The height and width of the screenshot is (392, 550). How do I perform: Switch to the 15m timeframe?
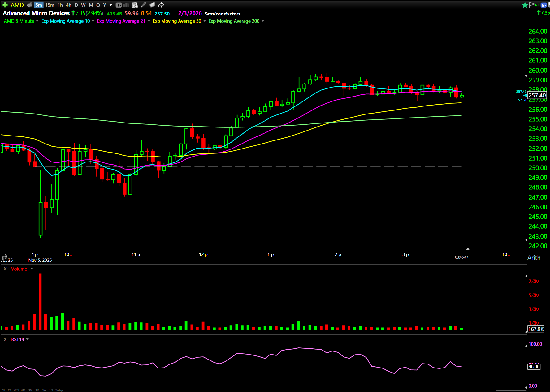point(50,5)
